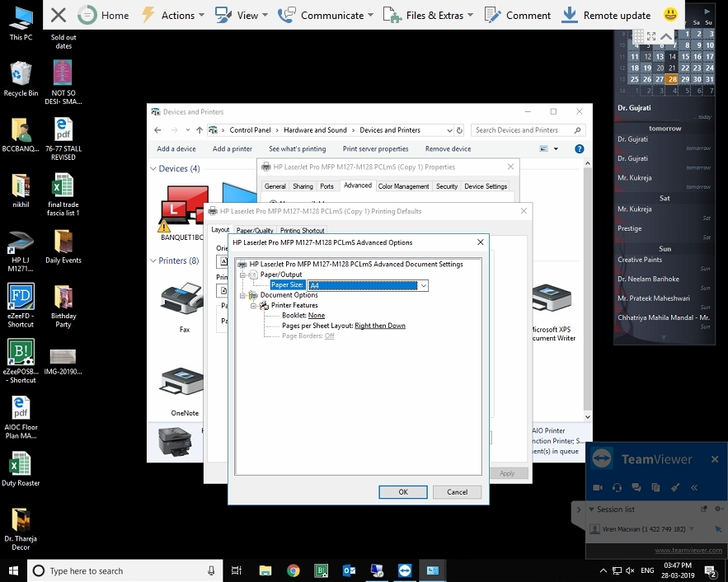
Task: Select the final trade fascia list Excel icon
Action: 63,195
